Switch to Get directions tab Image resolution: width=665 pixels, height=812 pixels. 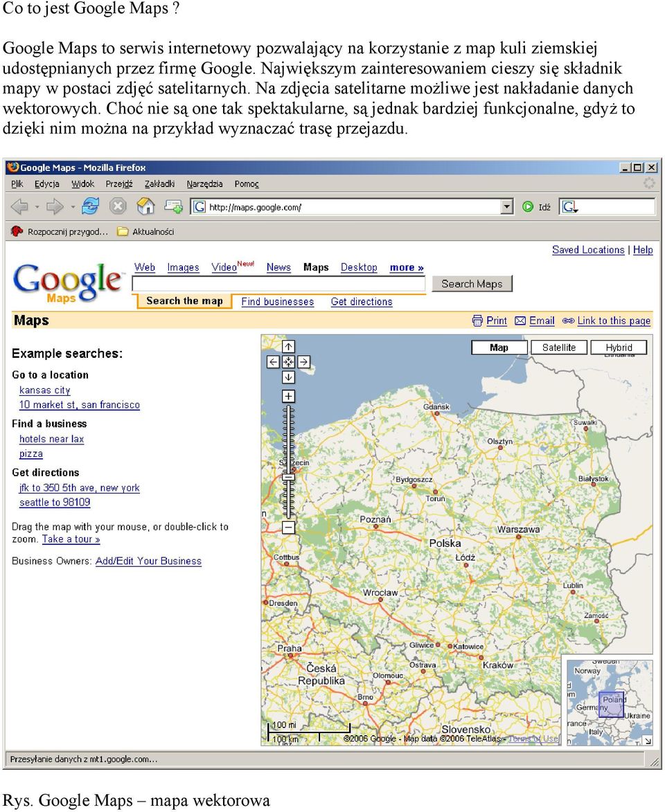[x=362, y=301]
